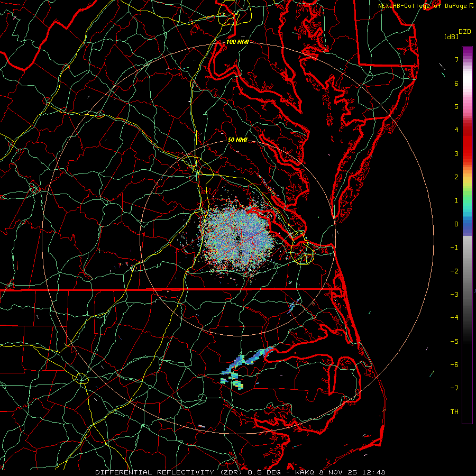Click the 100 NMI range ring label

point(237,42)
